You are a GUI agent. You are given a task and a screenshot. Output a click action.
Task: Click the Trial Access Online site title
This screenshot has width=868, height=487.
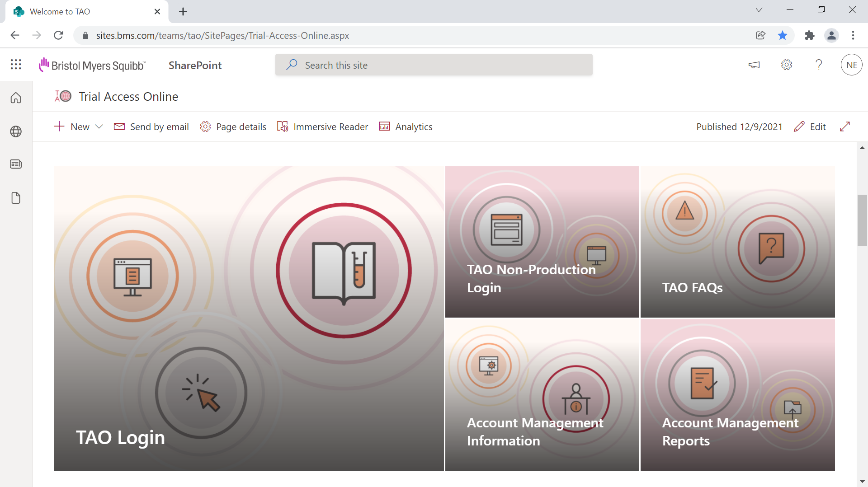coord(128,96)
